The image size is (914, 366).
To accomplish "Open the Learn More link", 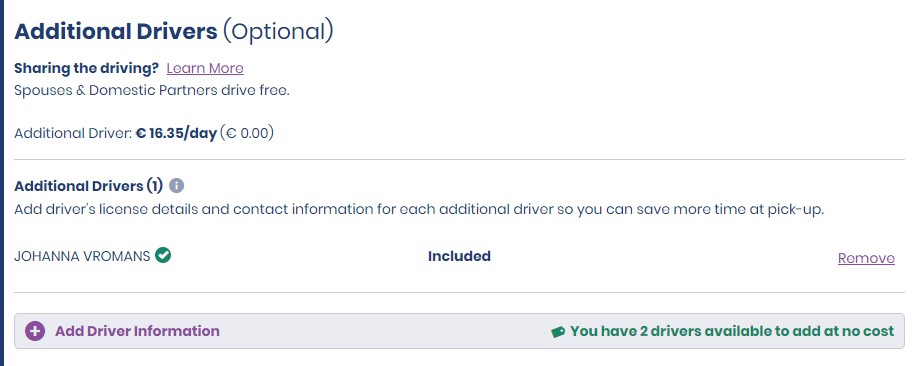I will [205, 68].
